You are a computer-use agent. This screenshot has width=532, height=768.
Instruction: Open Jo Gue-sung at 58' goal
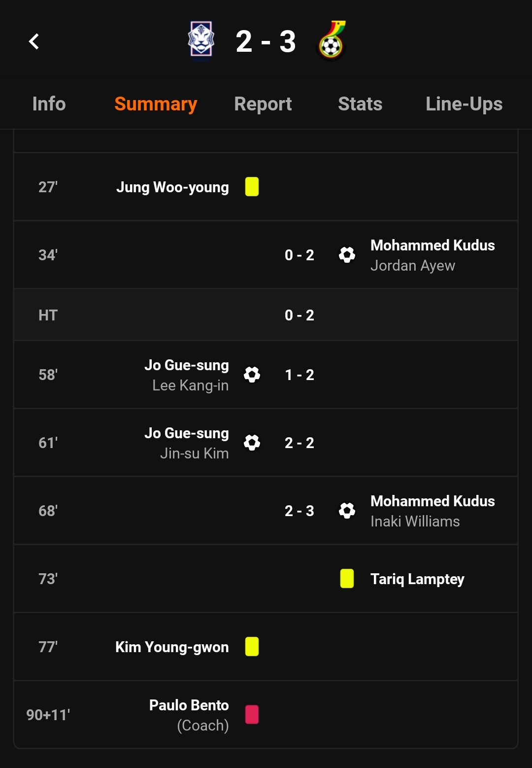[187, 365]
